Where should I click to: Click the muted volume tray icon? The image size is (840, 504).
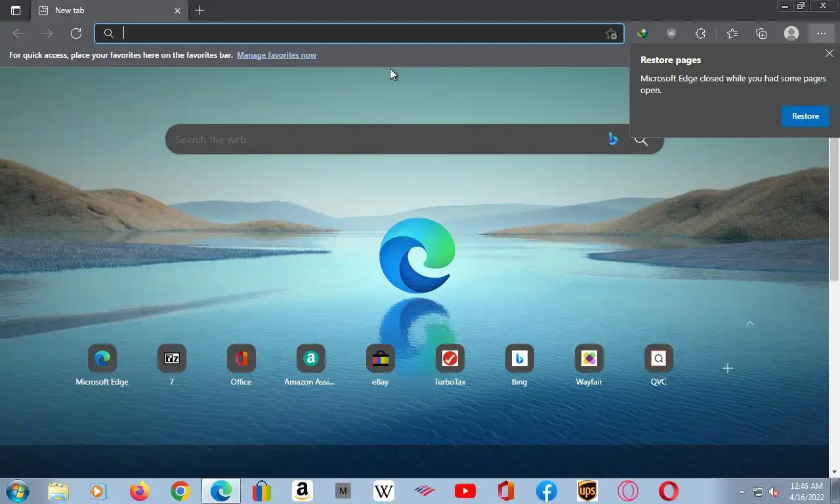[774, 492]
